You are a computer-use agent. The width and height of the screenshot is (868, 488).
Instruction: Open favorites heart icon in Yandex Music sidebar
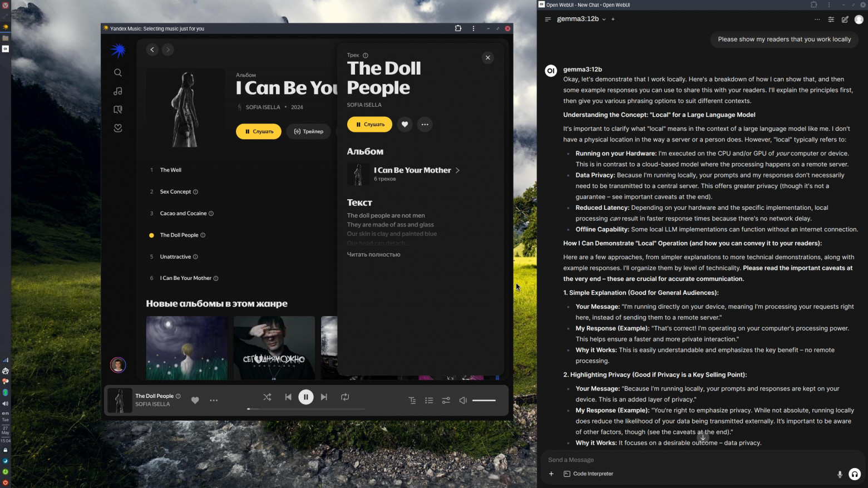[x=118, y=128]
